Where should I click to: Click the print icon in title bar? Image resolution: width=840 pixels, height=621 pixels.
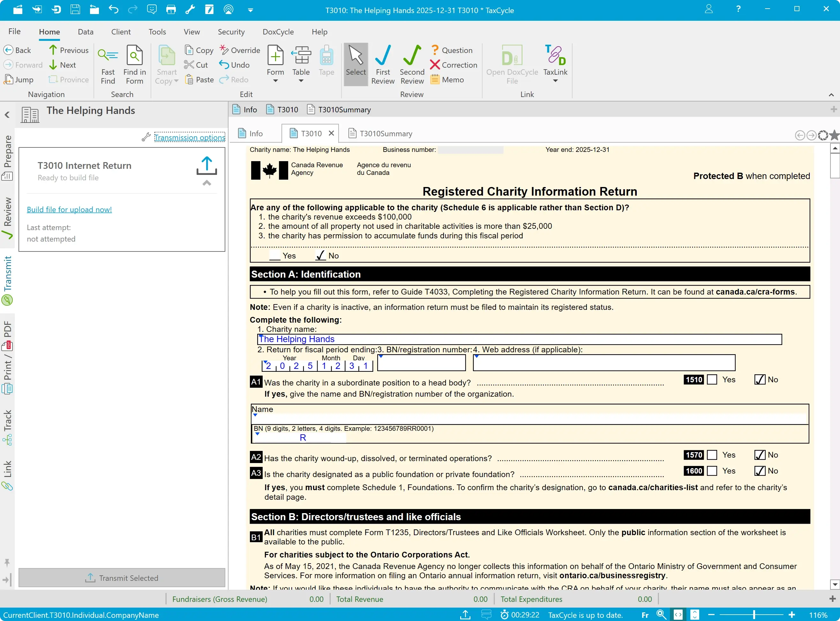pos(171,10)
